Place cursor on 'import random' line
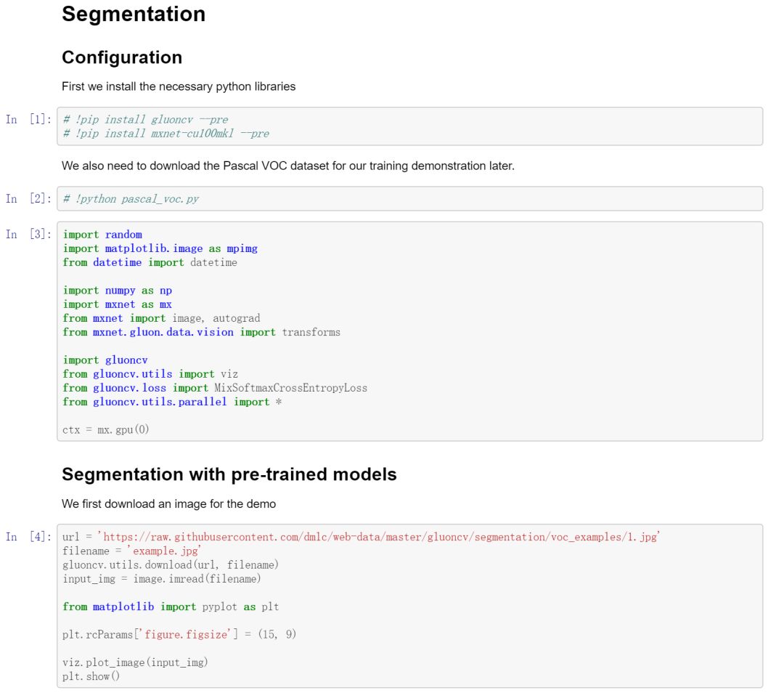Viewport: 784px width, 693px height. (102, 235)
